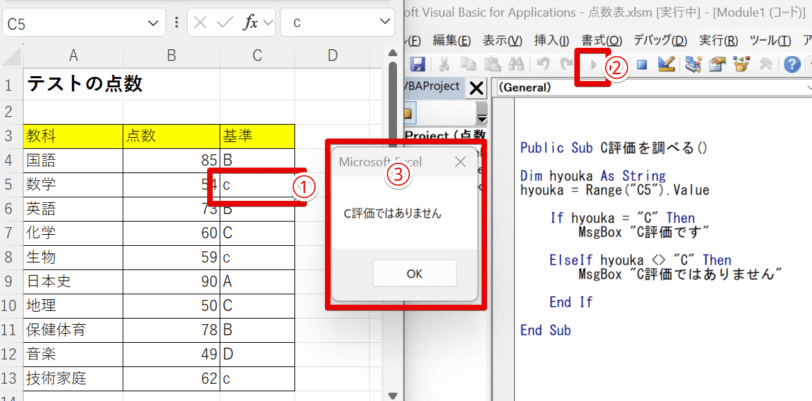Toggle Design Mode ruler-and-pencil icon
The height and width of the screenshot is (401, 812).
click(666, 64)
